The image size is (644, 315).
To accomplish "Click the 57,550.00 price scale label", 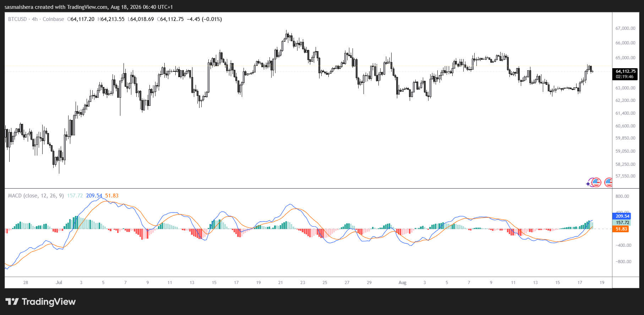I will pos(625,176).
